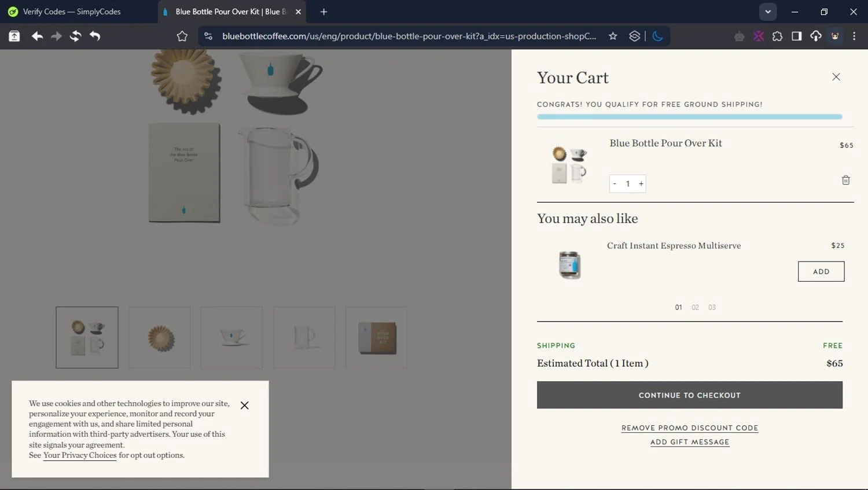
Task: Open the Extensions puzzle piece menu
Action: click(777, 36)
